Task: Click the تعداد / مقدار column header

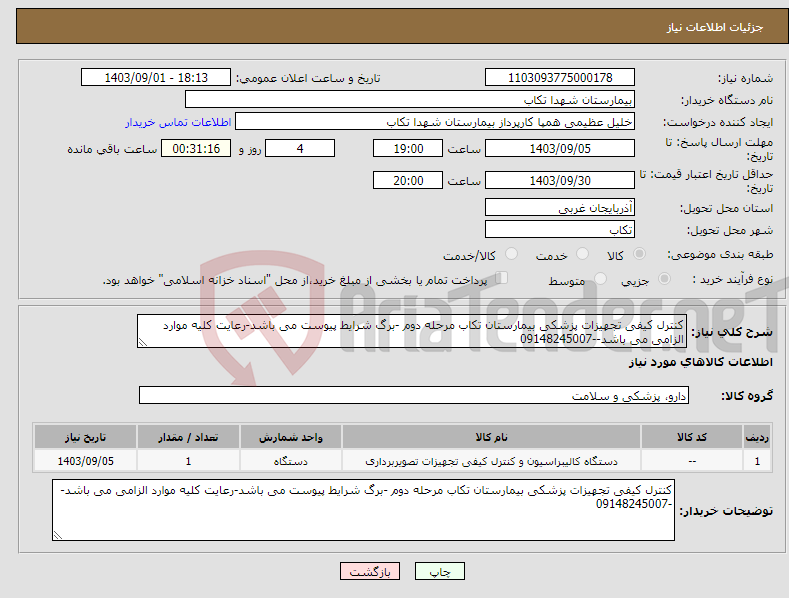Action: pos(188,437)
